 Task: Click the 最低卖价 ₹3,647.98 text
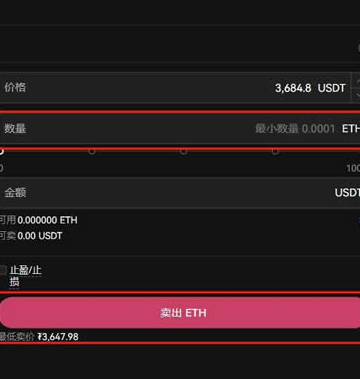point(39,337)
